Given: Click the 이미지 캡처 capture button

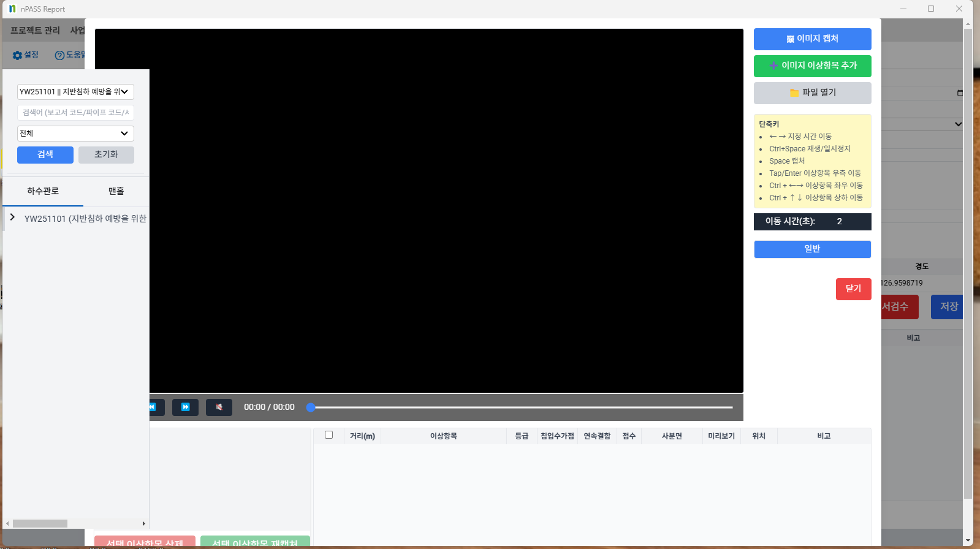Looking at the screenshot, I should click(812, 39).
